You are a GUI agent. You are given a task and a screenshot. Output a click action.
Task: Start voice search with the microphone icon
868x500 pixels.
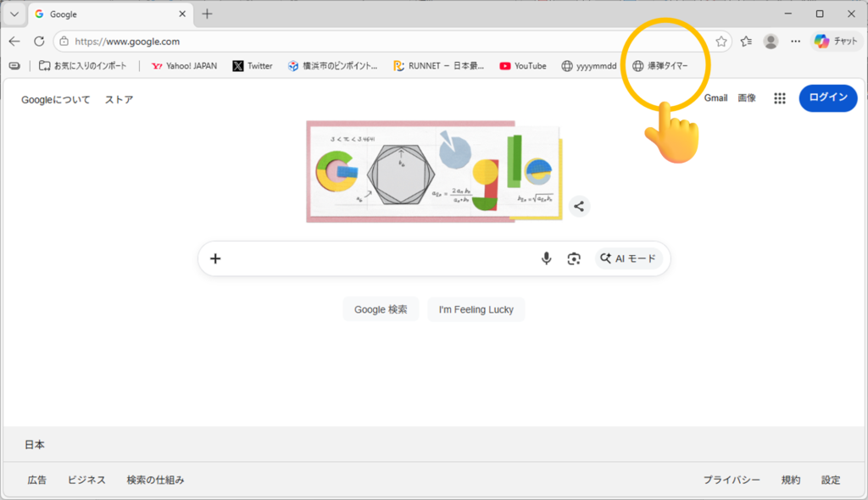(547, 258)
